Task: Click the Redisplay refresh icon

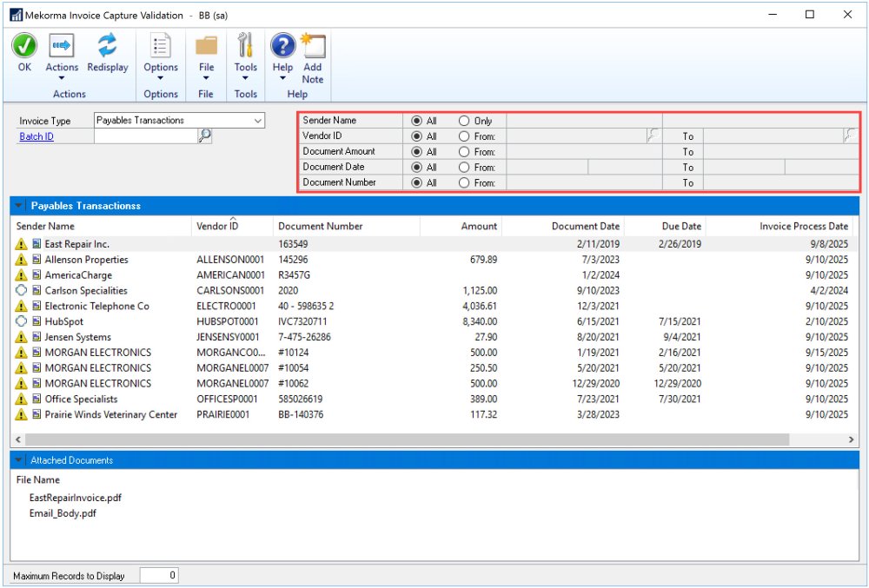Action: (107, 46)
